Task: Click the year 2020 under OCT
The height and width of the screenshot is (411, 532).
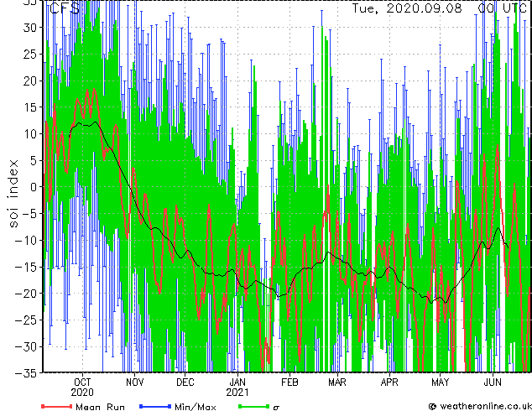Action: pos(82,393)
